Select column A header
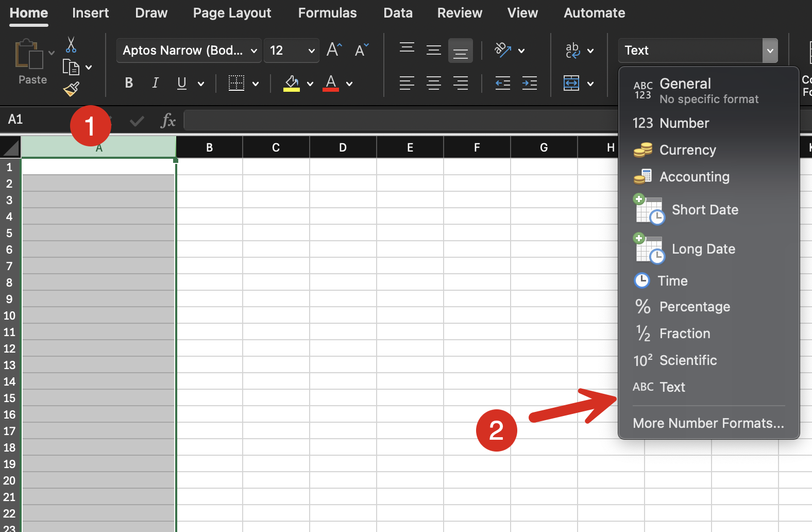Screen dimensions: 812x532 pyautogui.click(x=98, y=148)
